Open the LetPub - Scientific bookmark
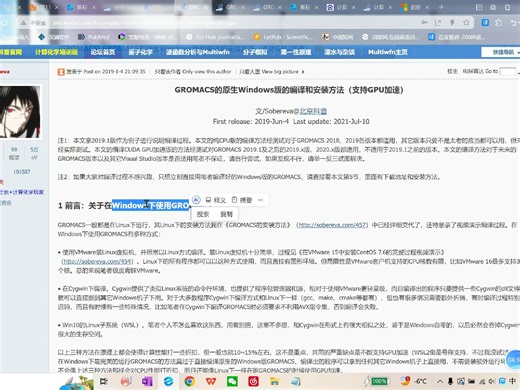This screenshot has width=520, height=390. coord(283,37)
